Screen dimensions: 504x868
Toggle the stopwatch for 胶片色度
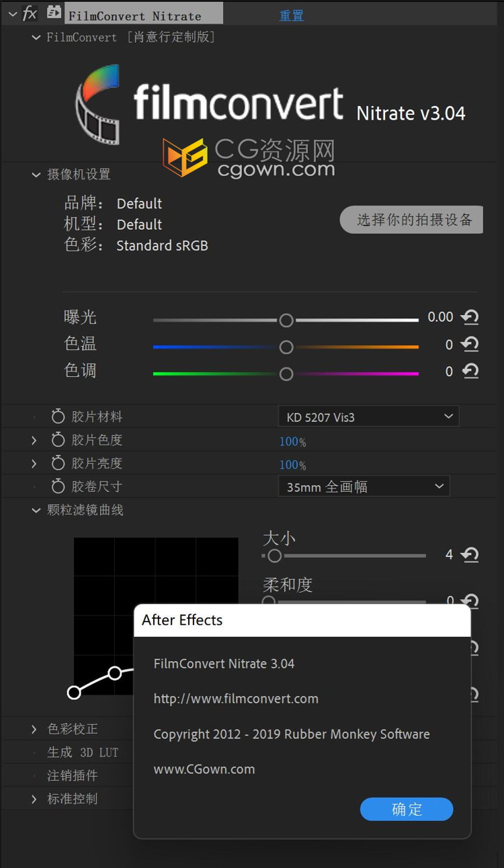58,440
